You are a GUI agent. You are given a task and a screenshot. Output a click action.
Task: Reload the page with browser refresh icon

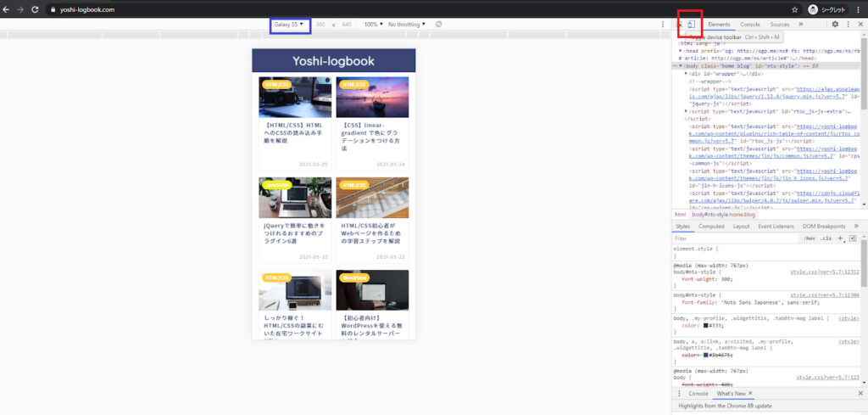pyautogui.click(x=35, y=9)
